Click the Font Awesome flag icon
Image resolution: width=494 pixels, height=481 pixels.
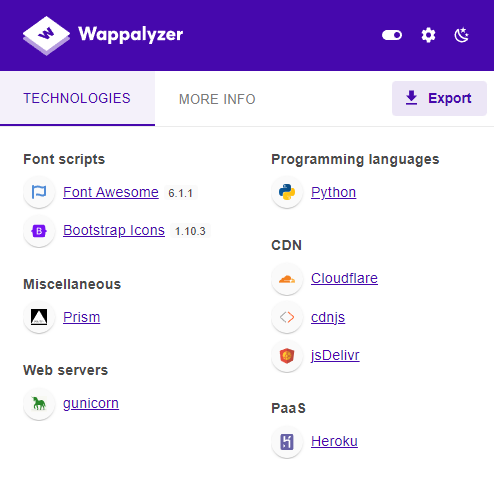tap(39, 192)
